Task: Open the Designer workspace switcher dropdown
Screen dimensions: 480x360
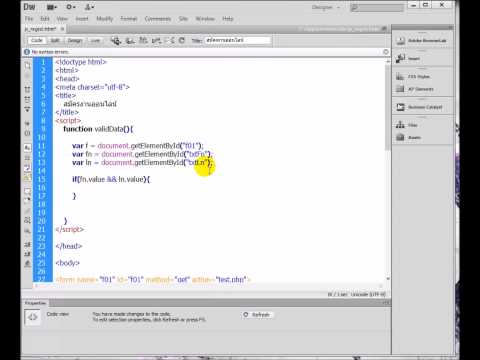Action: [x=326, y=7]
